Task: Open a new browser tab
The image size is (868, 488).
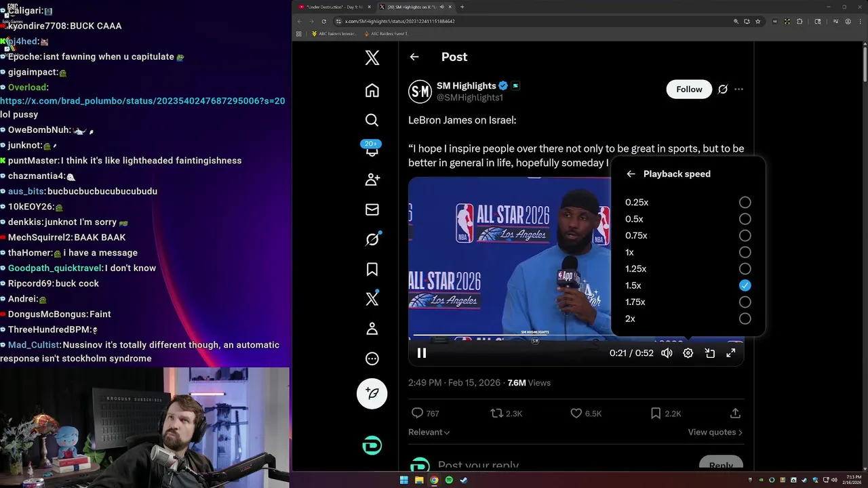Action: pyautogui.click(x=462, y=7)
